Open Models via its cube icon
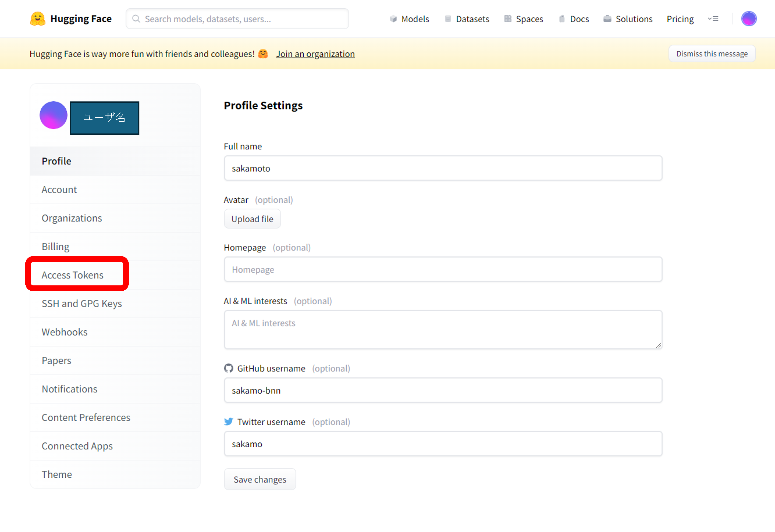The image size is (775, 532). (x=393, y=19)
